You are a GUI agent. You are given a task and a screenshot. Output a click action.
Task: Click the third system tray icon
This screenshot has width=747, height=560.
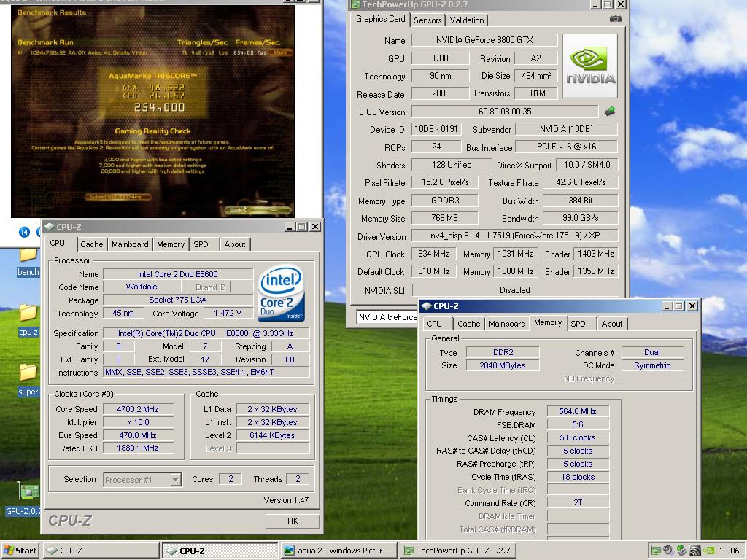tap(681, 551)
